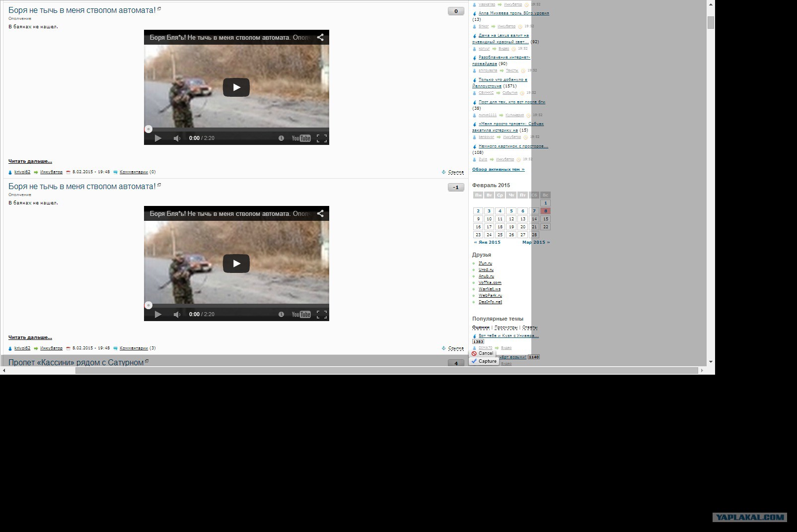Click 'Читать дальше...' under the first video
The width and height of the screenshot is (797, 532).
pyautogui.click(x=30, y=161)
